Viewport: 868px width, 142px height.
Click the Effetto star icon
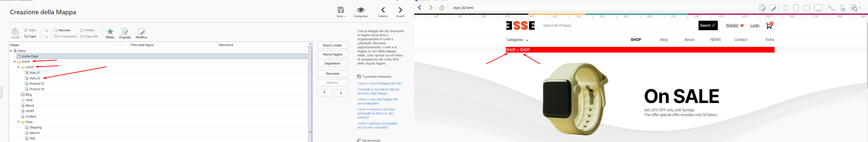click(110, 32)
